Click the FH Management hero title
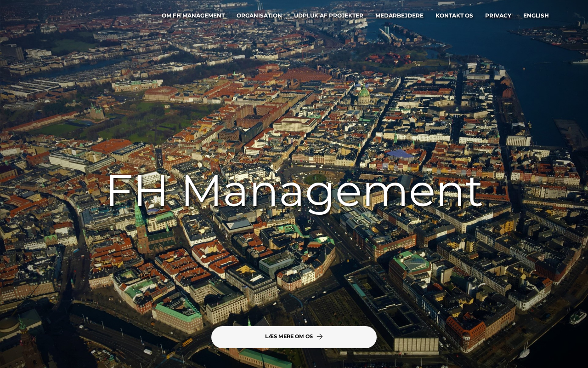The height and width of the screenshot is (368, 588). 294,191
